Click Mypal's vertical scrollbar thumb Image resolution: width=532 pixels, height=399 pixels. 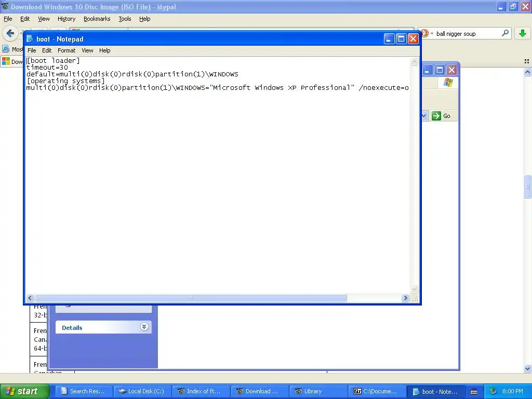(x=527, y=187)
